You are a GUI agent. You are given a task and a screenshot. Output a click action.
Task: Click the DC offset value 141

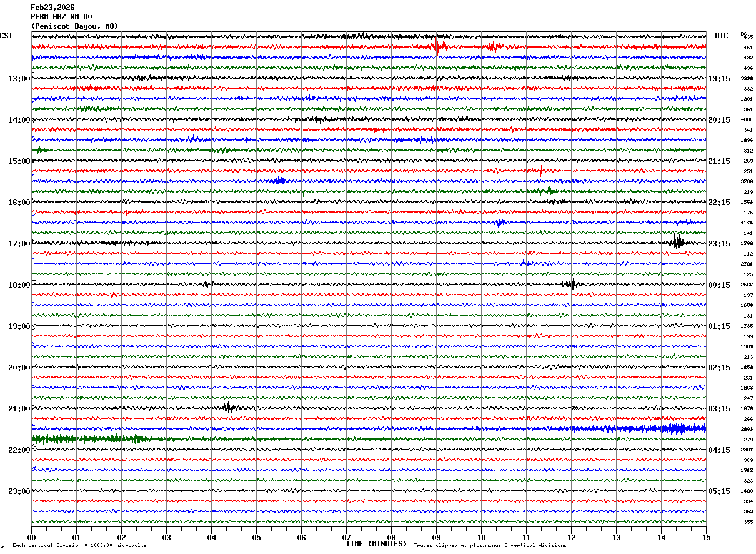(748, 233)
